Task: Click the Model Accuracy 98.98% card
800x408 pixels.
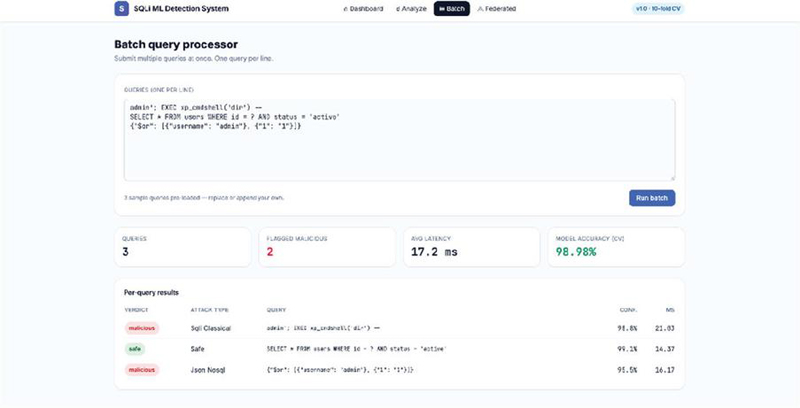Action: (x=616, y=247)
